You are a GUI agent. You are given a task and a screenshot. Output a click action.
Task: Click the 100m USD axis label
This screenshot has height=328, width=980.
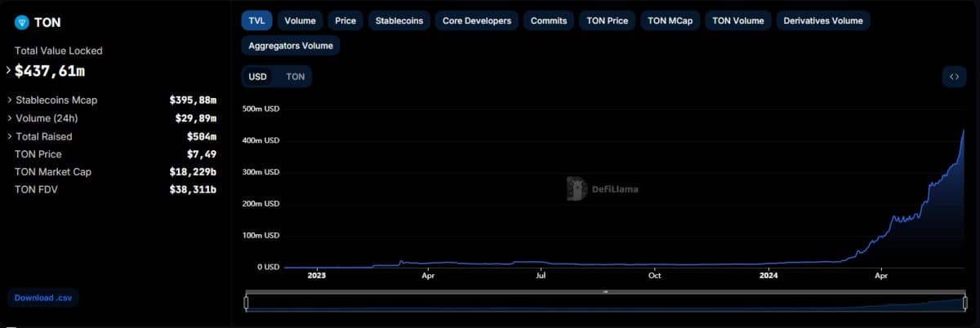tap(261, 236)
